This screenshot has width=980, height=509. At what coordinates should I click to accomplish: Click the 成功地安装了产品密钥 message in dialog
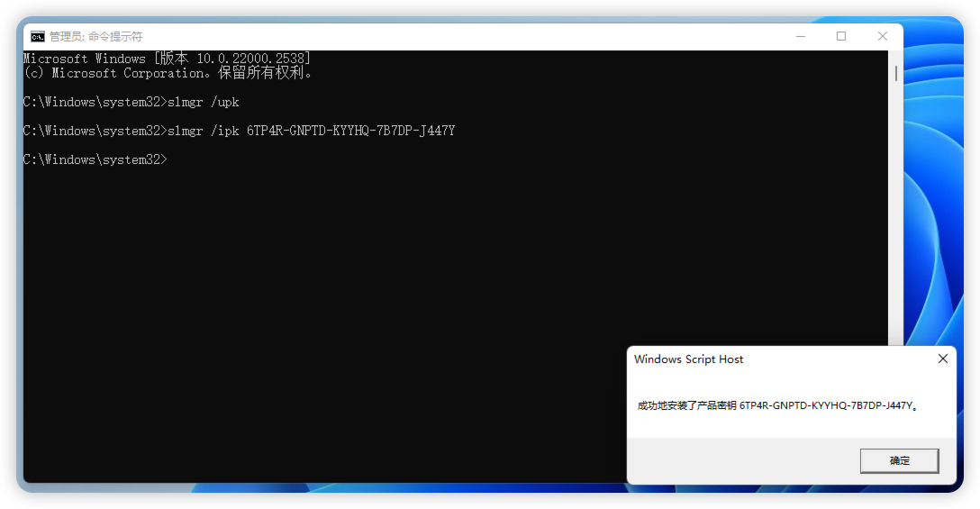[778, 405]
